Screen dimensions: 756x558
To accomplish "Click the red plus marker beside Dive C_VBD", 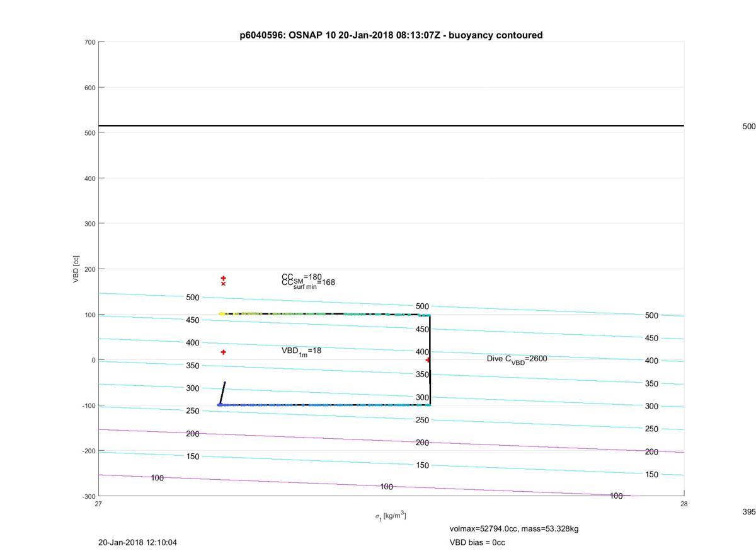I will pos(428,360).
